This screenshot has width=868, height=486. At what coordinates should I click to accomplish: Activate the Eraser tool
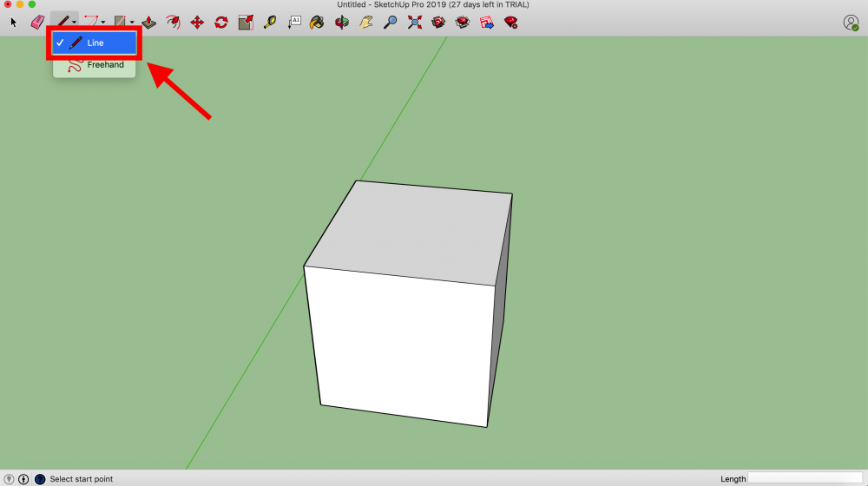37,23
